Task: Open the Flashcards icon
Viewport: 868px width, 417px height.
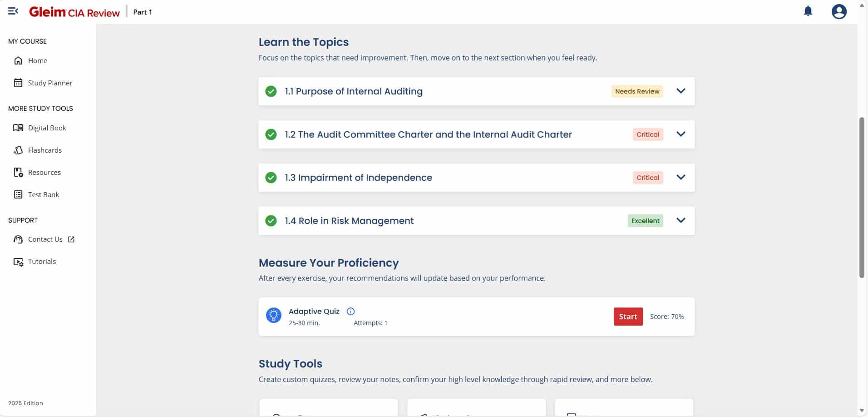Action: pos(18,150)
